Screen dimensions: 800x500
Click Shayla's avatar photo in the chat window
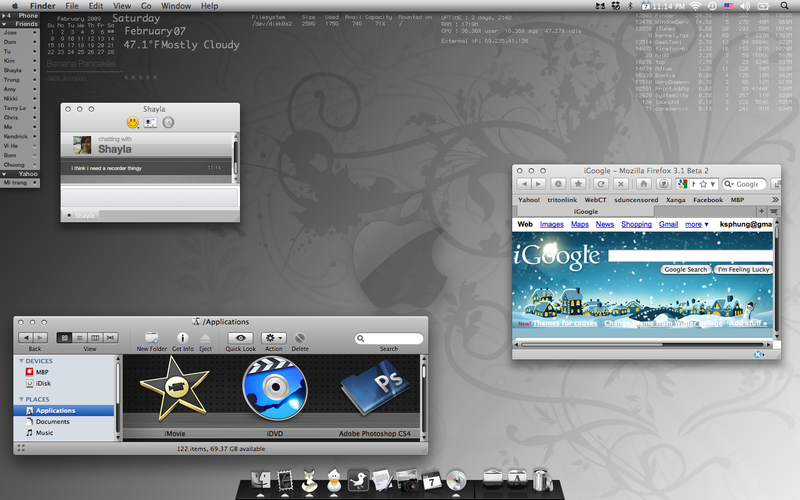pyautogui.click(x=82, y=145)
